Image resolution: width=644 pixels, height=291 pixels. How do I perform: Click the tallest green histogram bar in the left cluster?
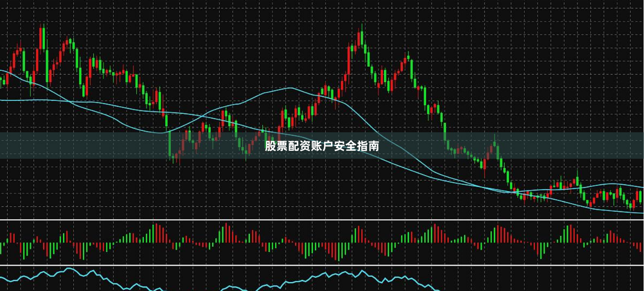coord(153,233)
